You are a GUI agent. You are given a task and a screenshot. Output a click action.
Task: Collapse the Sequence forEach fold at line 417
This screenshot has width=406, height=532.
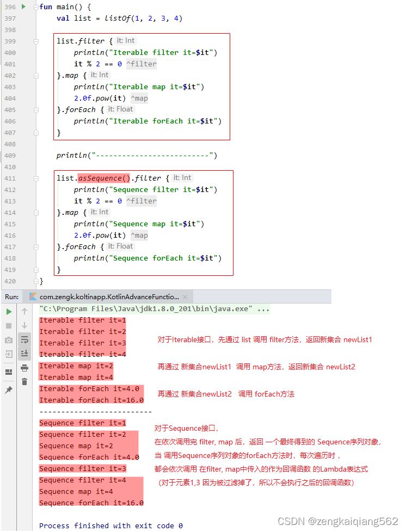36,247
